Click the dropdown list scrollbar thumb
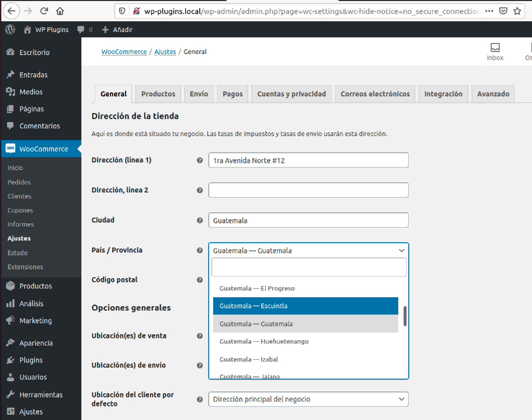Screen dimensions: 532x420 pyautogui.click(x=405, y=316)
